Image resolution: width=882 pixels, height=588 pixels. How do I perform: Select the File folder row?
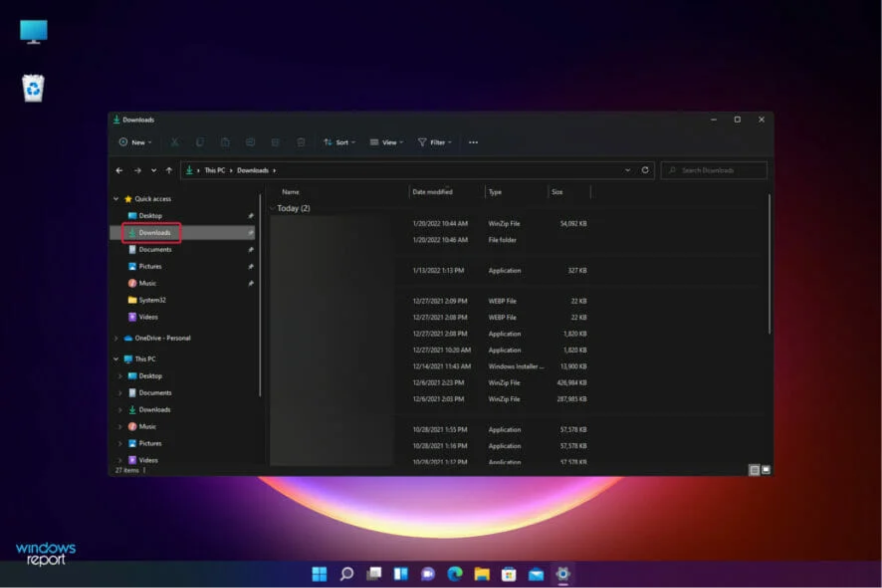pos(429,240)
